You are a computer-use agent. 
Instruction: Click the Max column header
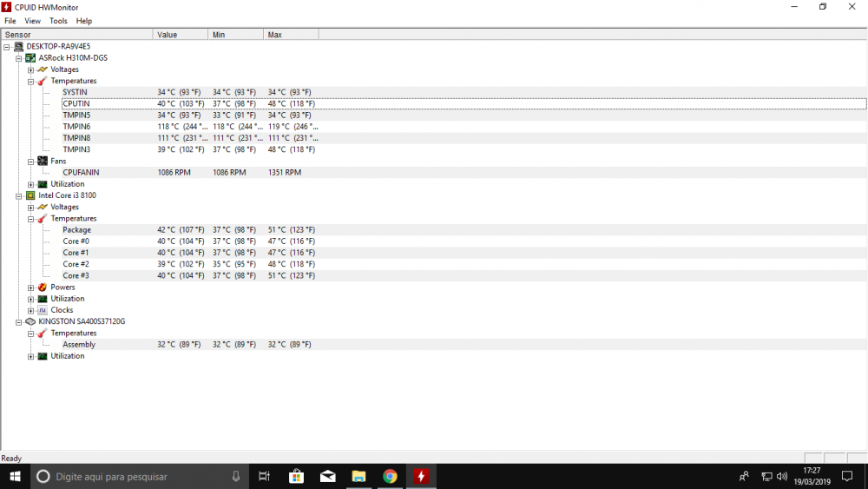pos(290,35)
